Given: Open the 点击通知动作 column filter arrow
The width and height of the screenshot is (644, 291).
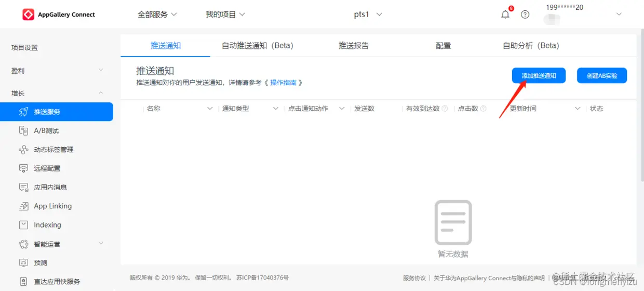Looking at the screenshot, I should 342,109.
